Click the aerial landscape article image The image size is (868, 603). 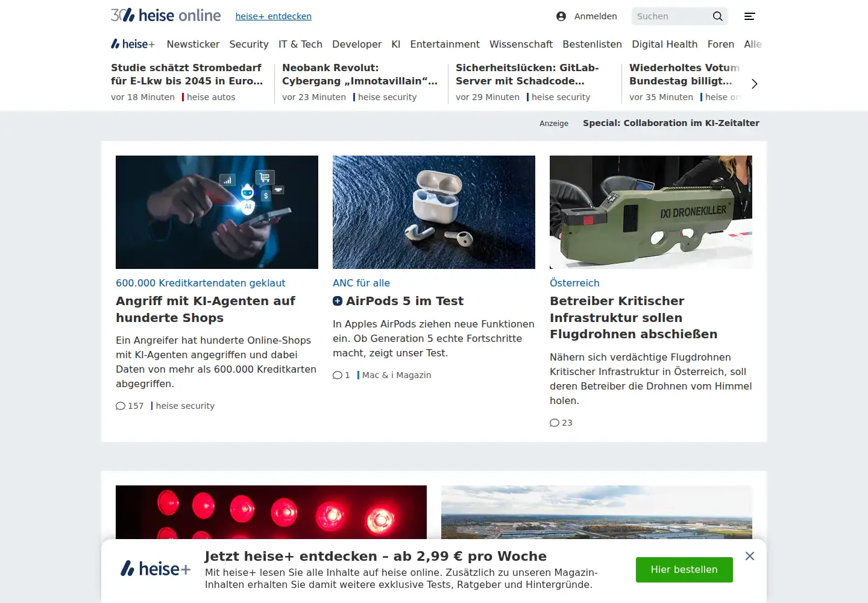tap(597, 513)
